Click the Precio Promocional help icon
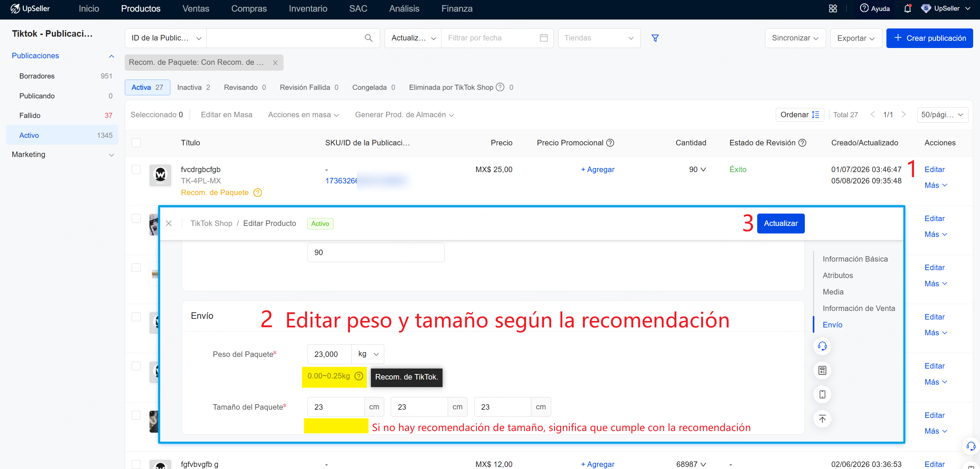This screenshot has height=469, width=980. 610,143
